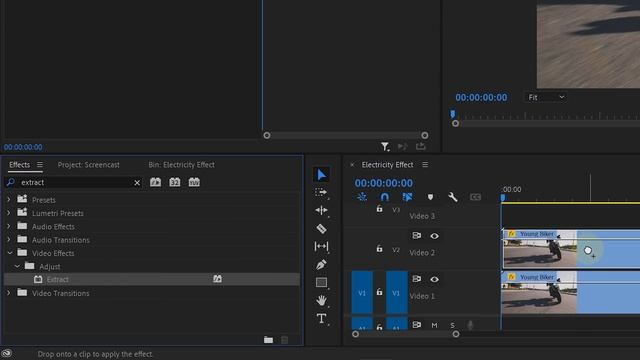Switch to Project: Screencast tab
640x360 pixels.
(89, 164)
